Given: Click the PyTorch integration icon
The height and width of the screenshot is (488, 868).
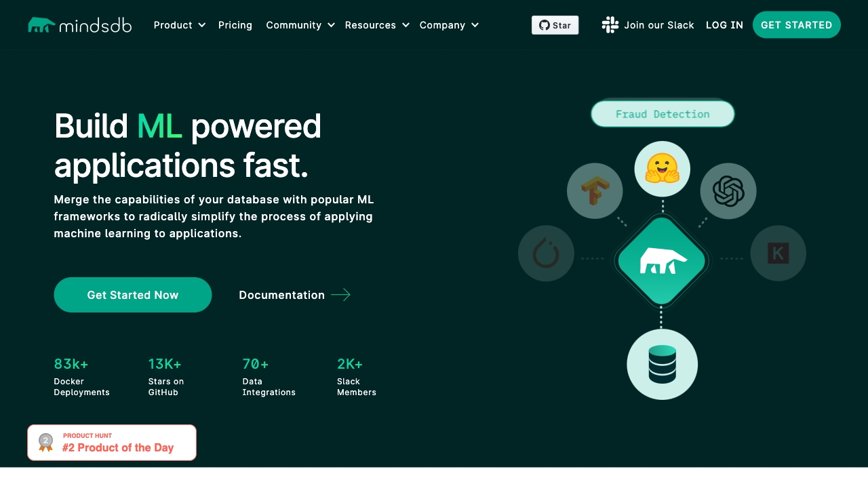Looking at the screenshot, I should 546,253.
